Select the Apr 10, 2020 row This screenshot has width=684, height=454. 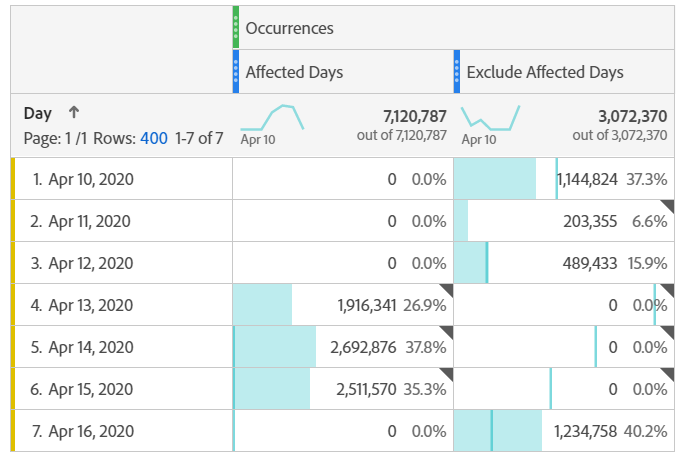91,179
